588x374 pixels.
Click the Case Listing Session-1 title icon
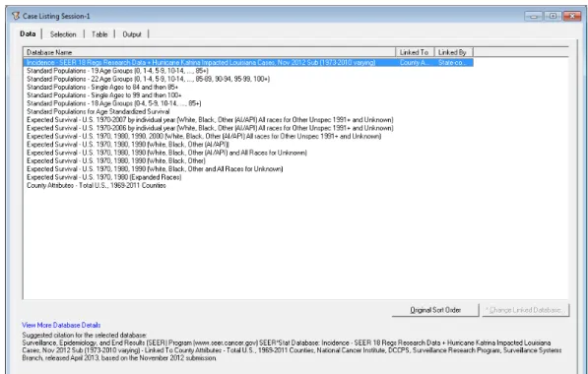pyautogui.click(x=16, y=16)
